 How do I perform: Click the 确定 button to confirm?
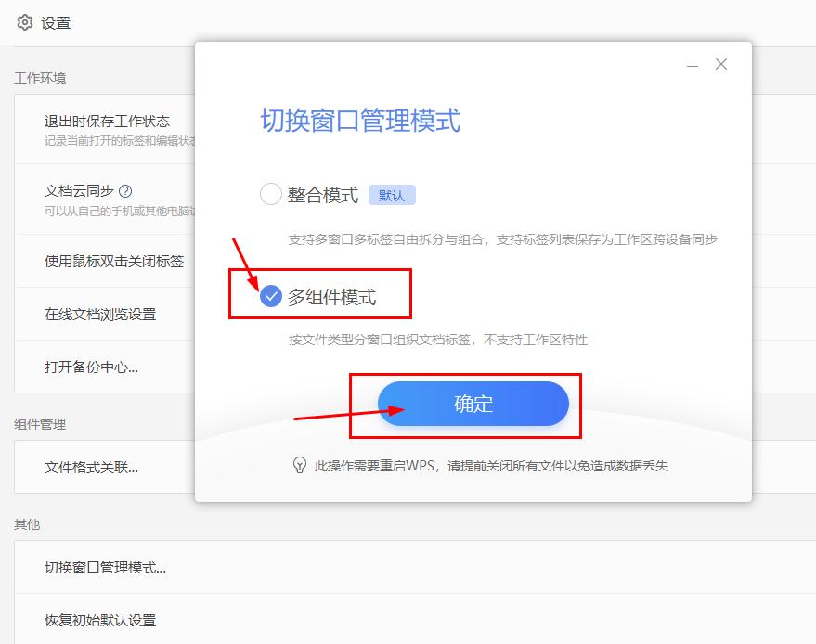tap(474, 404)
